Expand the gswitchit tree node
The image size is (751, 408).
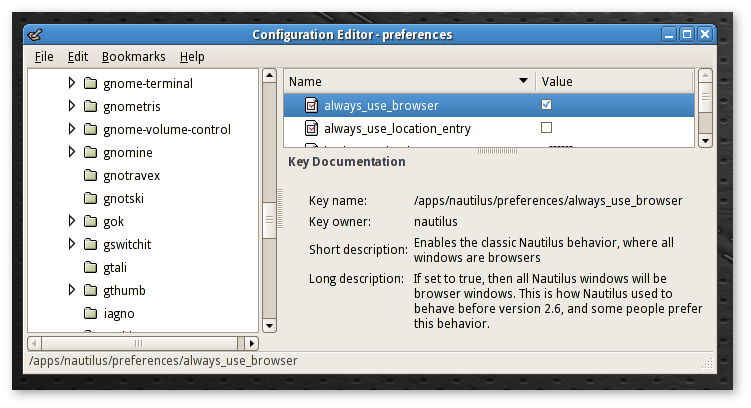tap(72, 244)
